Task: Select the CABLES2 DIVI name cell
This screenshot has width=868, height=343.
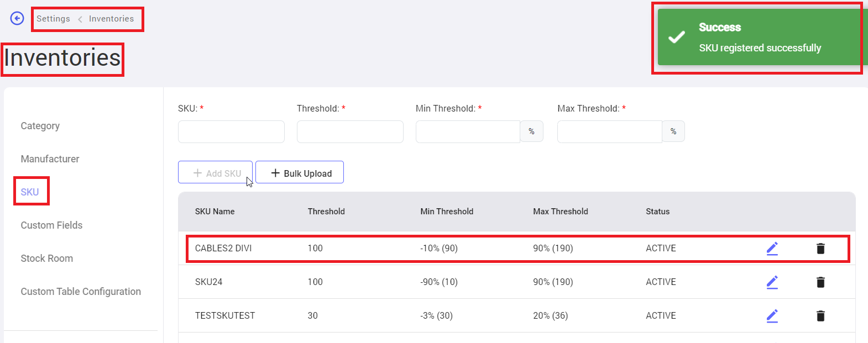Action: pyautogui.click(x=223, y=249)
